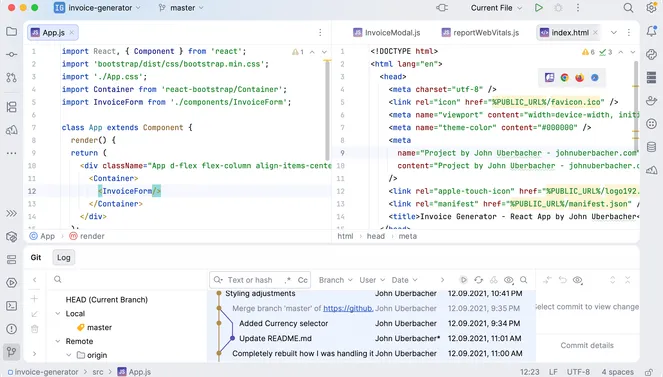The width and height of the screenshot is (663, 377).
Task: Click the Debug bug icon in toolbar
Action: 558,8
